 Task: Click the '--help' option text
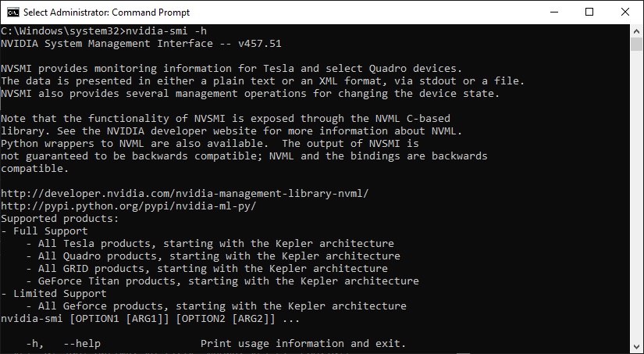[82, 344]
